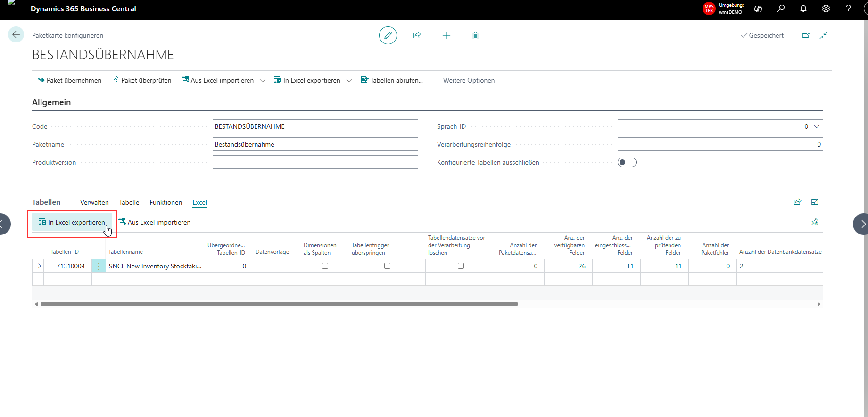Click the horizontal scrollbar thumb

click(x=279, y=304)
